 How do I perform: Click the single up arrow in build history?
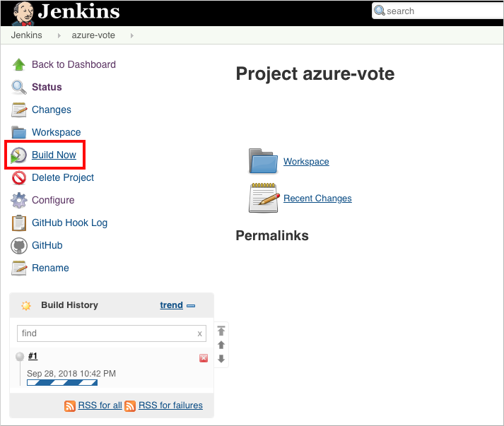pos(221,345)
